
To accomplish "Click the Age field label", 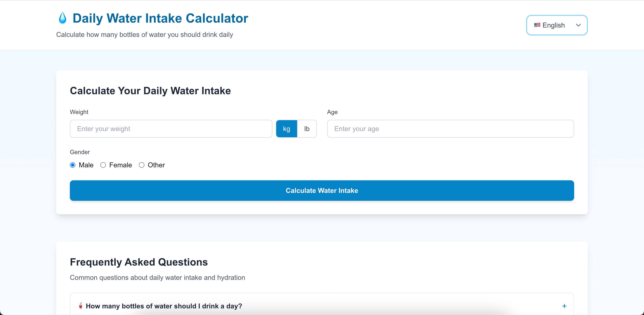I will (x=332, y=112).
